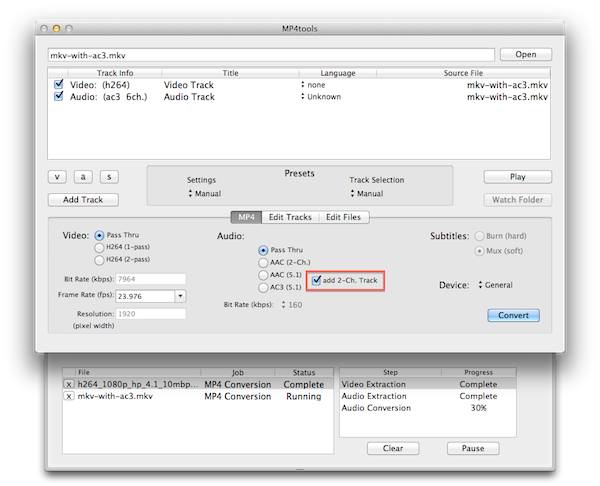Viewport: 600px width, 486px height.
Task: Open the audio track language popup showing Unknown
Action: click(321, 96)
